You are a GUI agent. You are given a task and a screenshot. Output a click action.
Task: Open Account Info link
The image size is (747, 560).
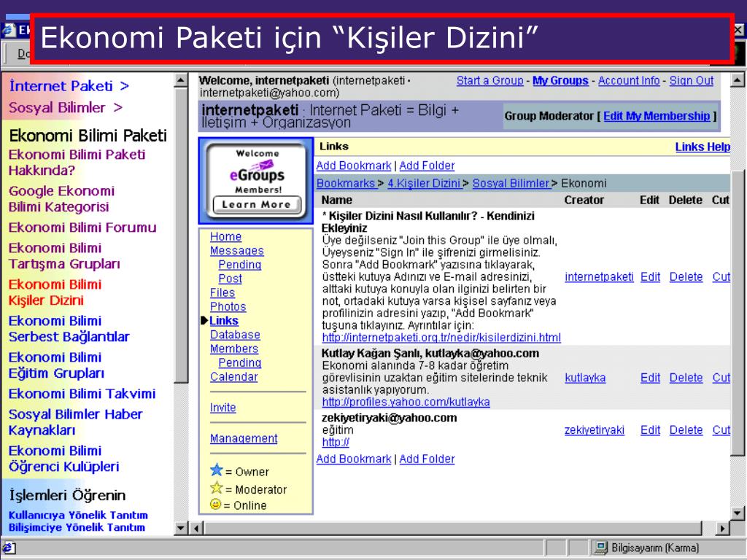[x=629, y=80]
